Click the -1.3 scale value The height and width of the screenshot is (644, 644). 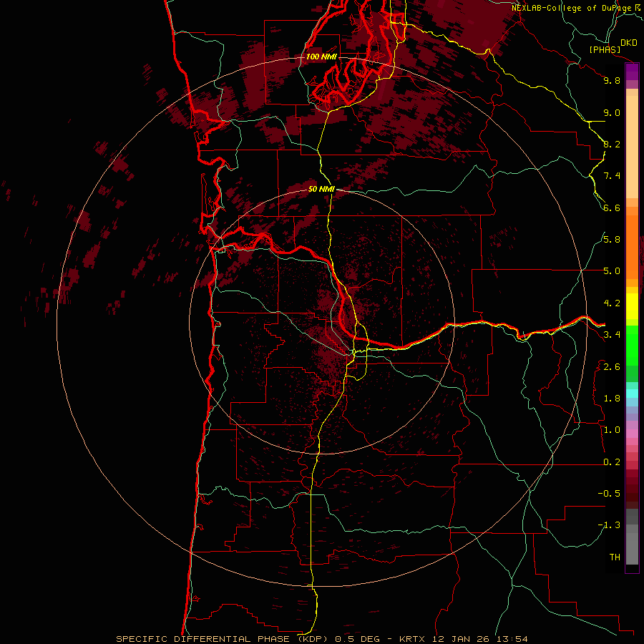click(x=609, y=525)
